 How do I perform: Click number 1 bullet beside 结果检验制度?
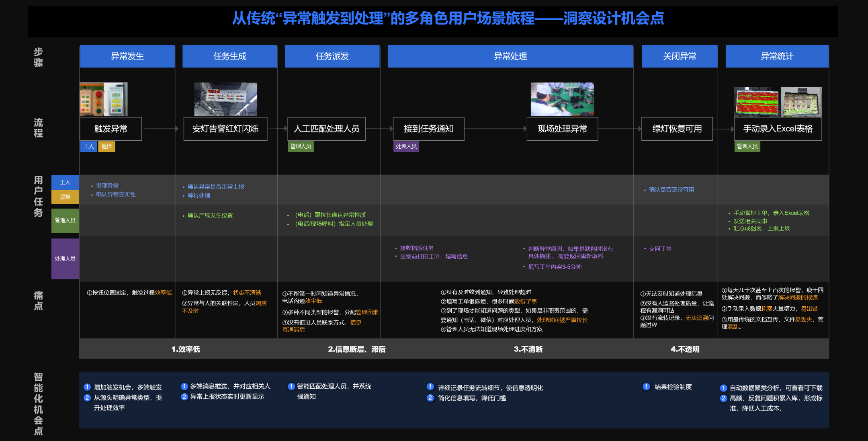[x=646, y=387]
